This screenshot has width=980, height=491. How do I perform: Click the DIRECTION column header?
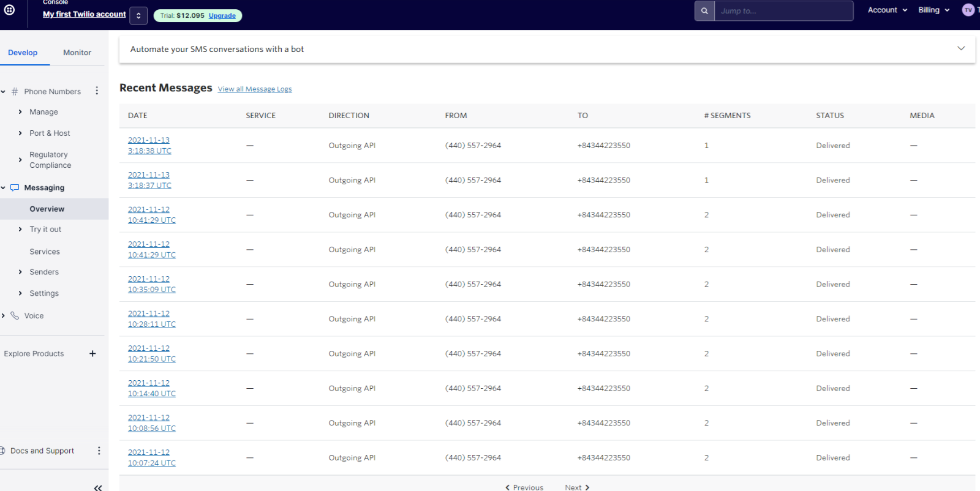tap(349, 115)
